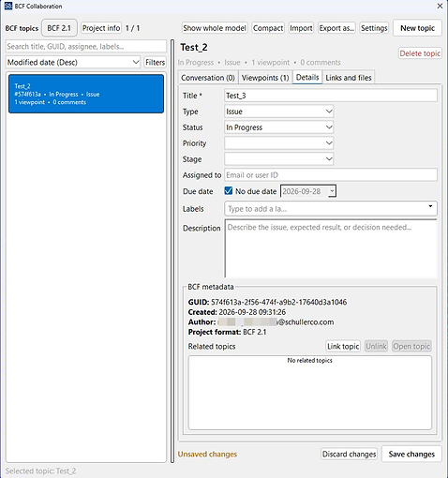
Task: Switch to the Conversation (0) tab
Action: click(208, 78)
